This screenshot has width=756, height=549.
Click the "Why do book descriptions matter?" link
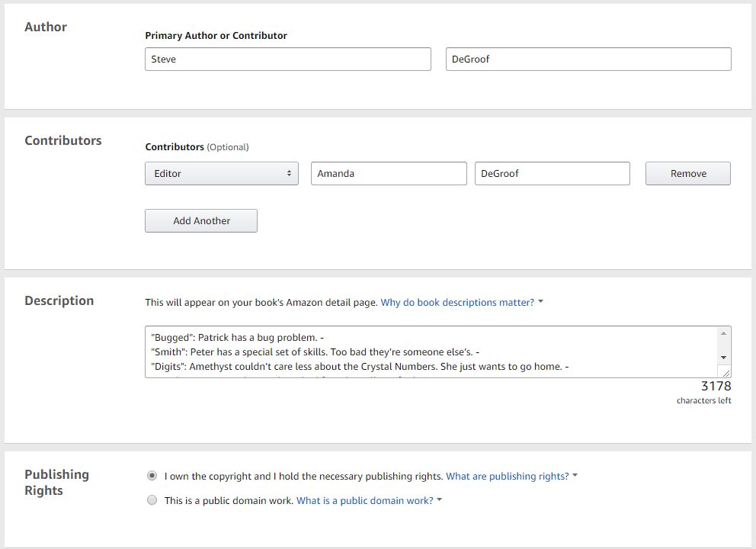click(x=457, y=303)
